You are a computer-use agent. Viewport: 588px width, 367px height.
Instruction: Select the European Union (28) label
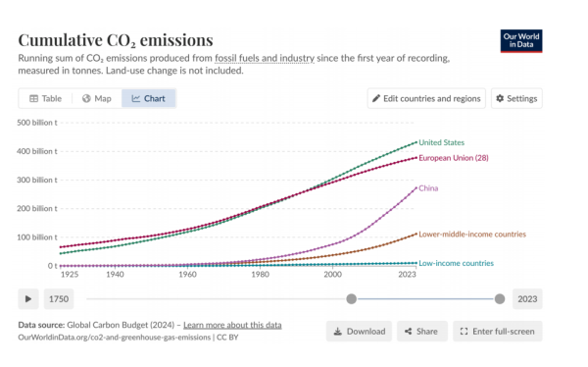point(454,158)
